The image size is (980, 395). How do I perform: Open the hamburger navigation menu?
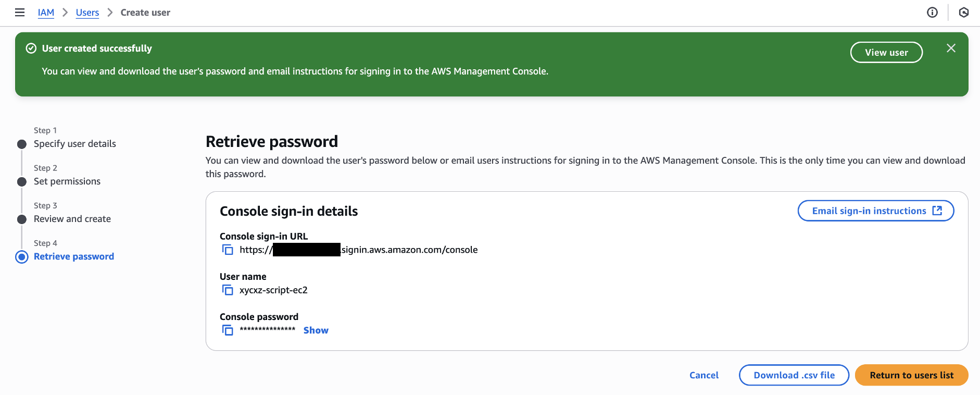20,13
